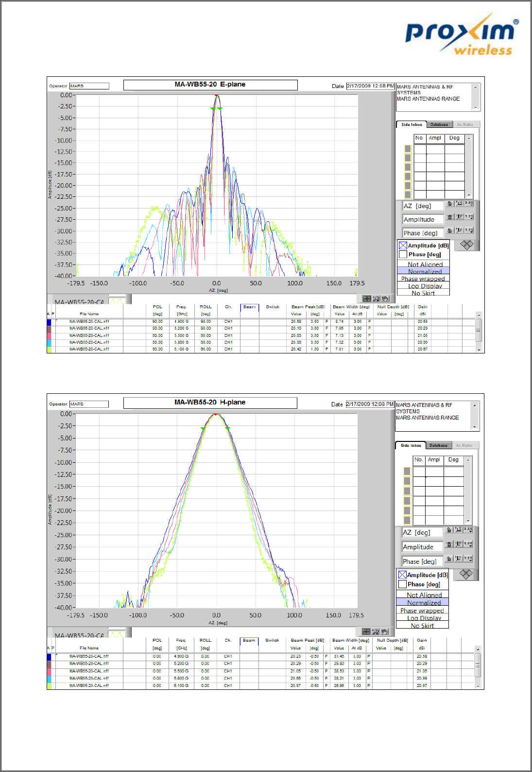Screen dimensions: 532x772
Task: Click blue 4.900 G trace swatch in E-plane table
Action: [49, 322]
